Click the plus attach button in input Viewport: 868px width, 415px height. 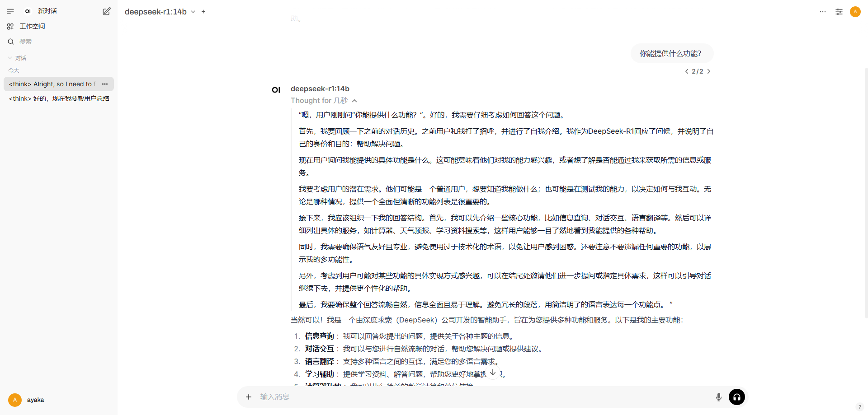click(248, 397)
